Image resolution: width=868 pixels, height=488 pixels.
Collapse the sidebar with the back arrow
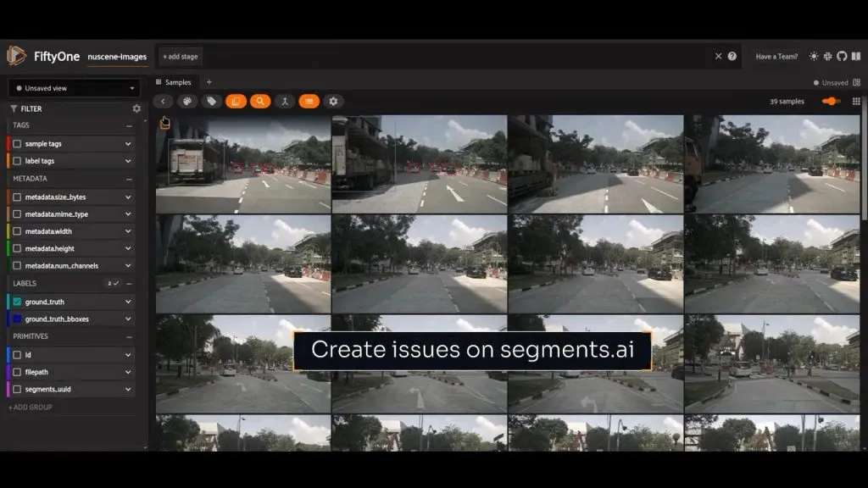(163, 102)
